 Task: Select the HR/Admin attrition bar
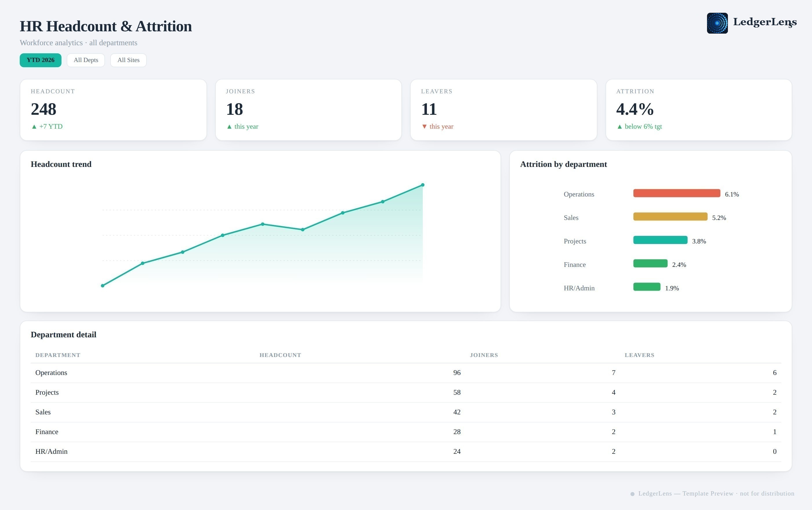click(x=647, y=287)
